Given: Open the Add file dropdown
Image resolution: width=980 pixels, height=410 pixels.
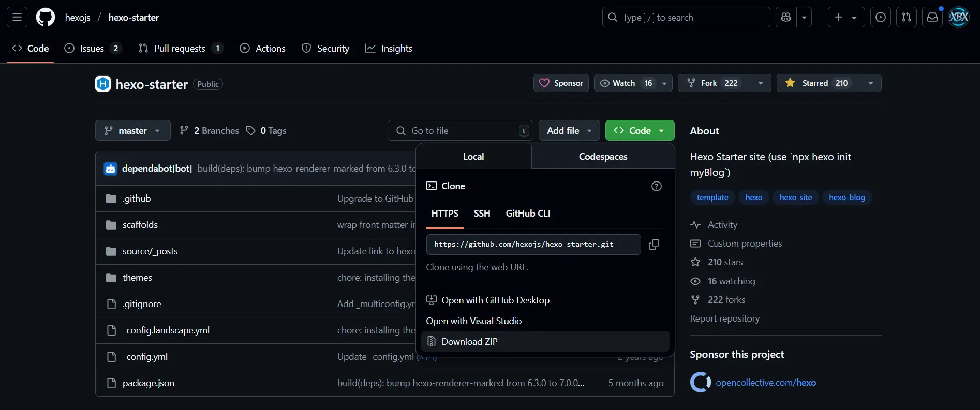Looking at the screenshot, I should 569,131.
